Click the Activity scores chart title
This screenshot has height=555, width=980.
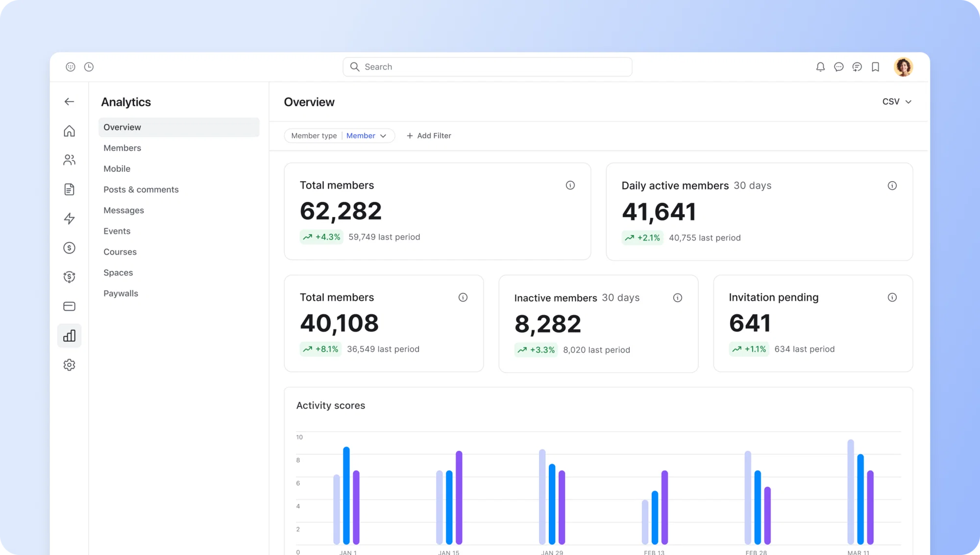331,406
